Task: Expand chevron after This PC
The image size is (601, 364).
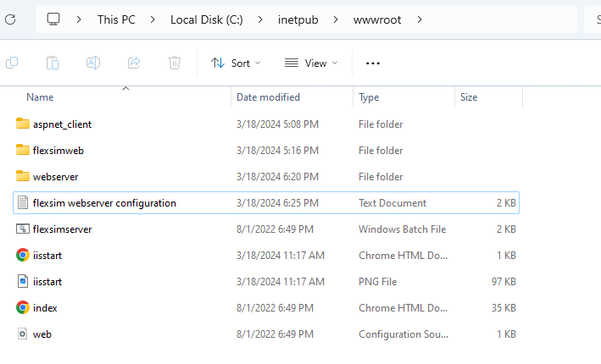Action: tap(153, 19)
